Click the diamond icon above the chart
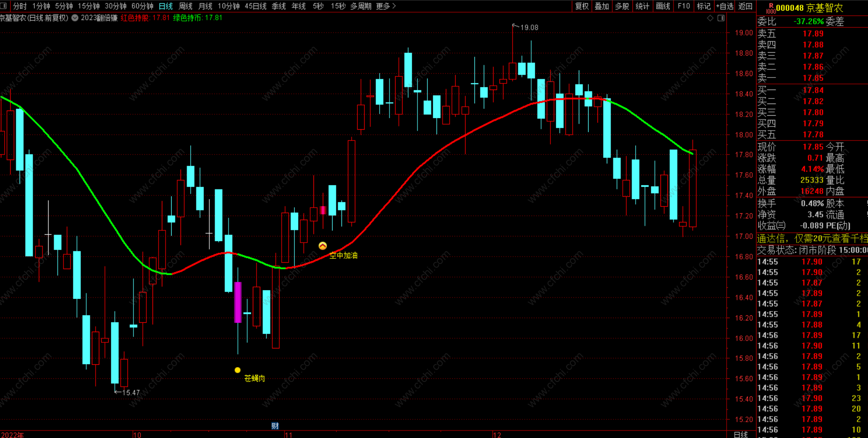868x438 pixels. [710, 18]
